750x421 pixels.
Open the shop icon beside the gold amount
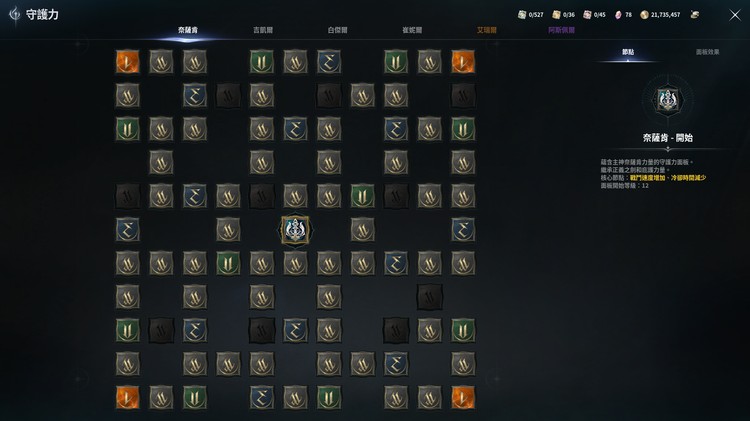695,15
